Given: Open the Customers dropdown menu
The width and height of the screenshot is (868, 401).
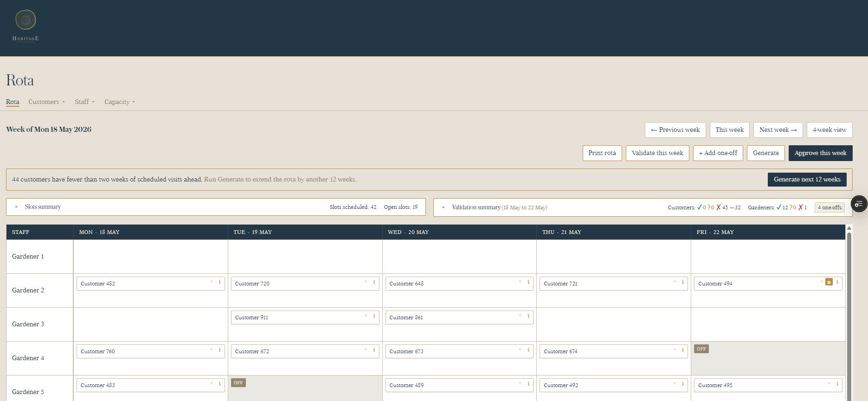Looking at the screenshot, I should coord(46,102).
